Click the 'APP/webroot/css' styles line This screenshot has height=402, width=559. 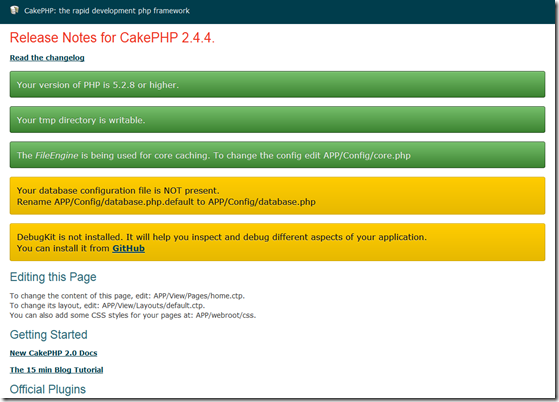[x=133, y=315]
